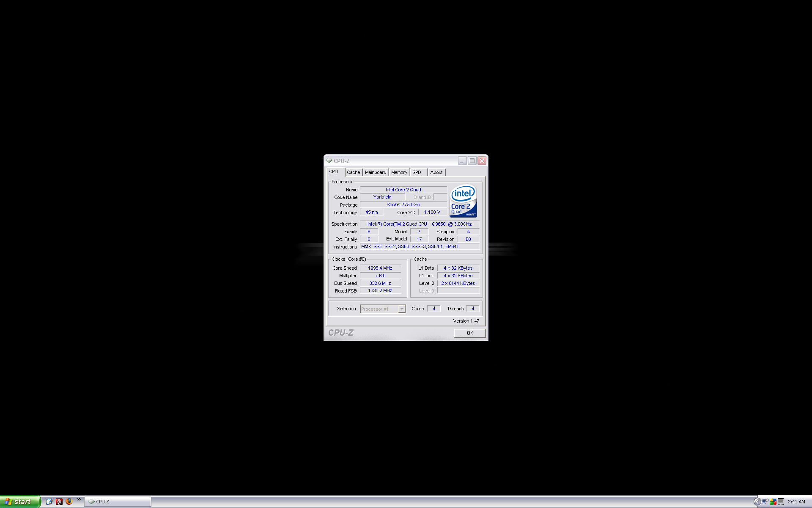Click the Core Speed value 1995.4 MHz
The image size is (812, 508).
click(380, 268)
